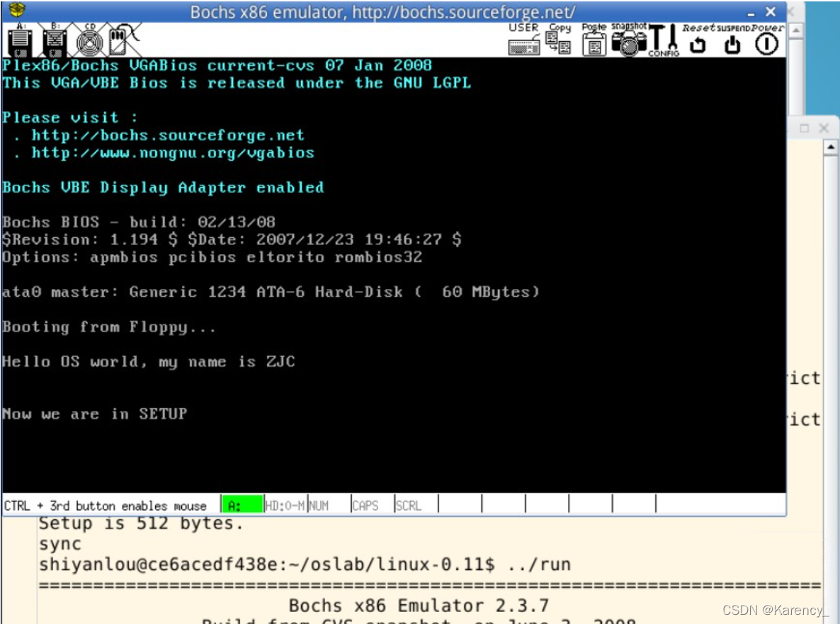Click the Reset button icon
Viewport: 840px width, 624px height.
[x=698, y=40]
